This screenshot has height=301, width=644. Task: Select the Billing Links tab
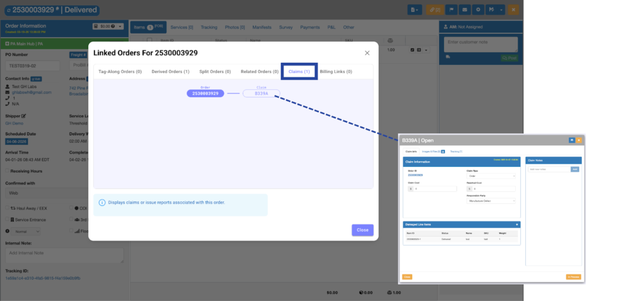336,72
